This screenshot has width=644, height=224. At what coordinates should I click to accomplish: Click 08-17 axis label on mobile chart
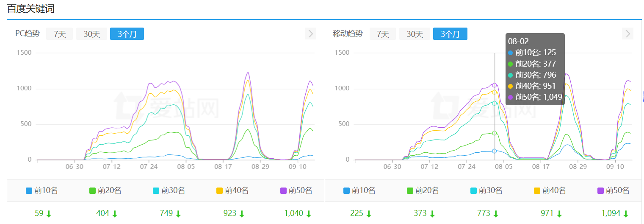coord(541,167)
